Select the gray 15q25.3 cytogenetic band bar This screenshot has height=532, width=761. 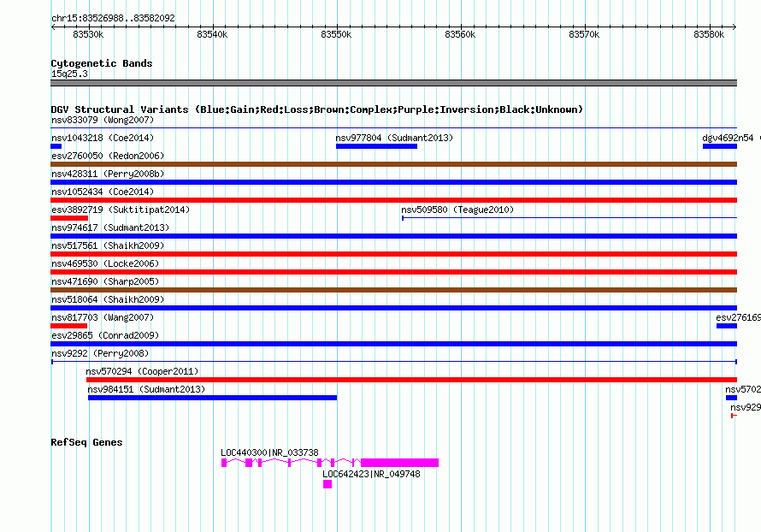[x=393, y=83]
